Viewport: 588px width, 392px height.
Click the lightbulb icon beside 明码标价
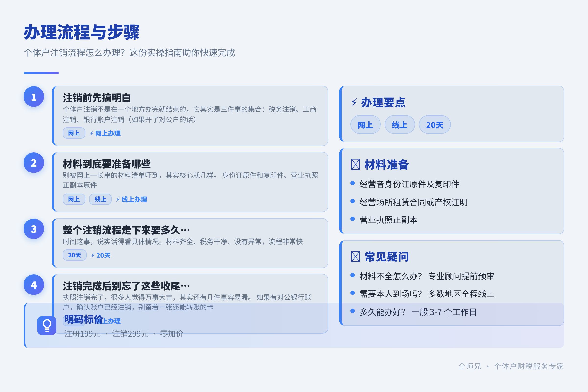(47, 326)
